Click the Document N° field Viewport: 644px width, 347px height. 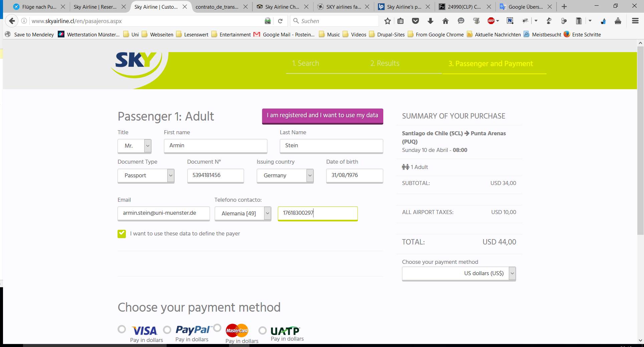pos(216,175)
